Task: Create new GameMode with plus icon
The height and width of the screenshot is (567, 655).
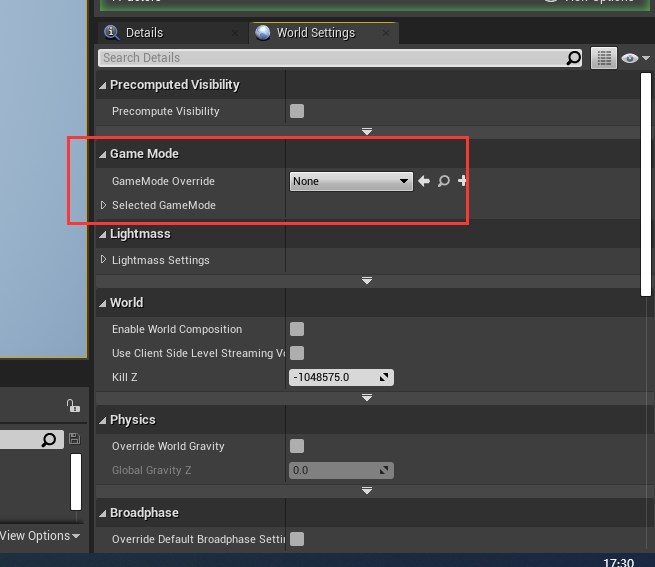Action: point(462,181)
